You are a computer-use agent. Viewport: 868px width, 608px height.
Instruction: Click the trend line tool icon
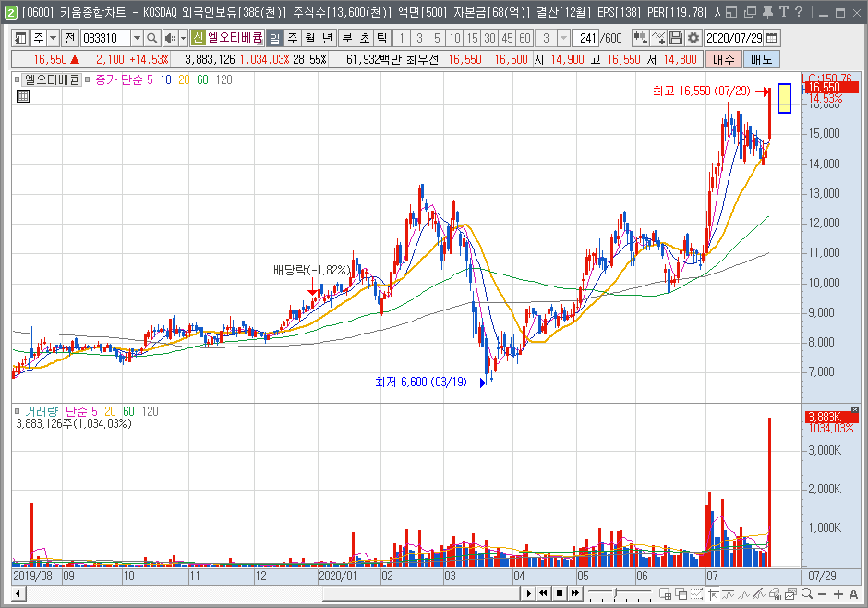click(729, 594)
